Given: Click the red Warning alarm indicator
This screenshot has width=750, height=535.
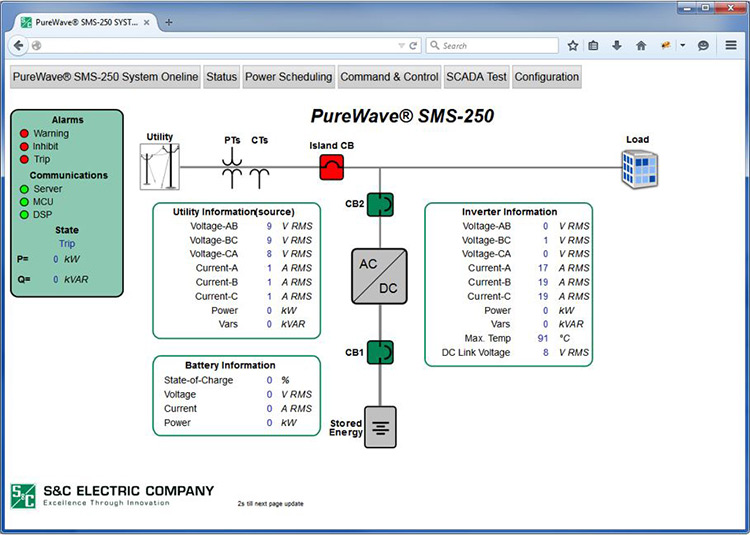Looking at the screenshot, I should click(24, 133).
